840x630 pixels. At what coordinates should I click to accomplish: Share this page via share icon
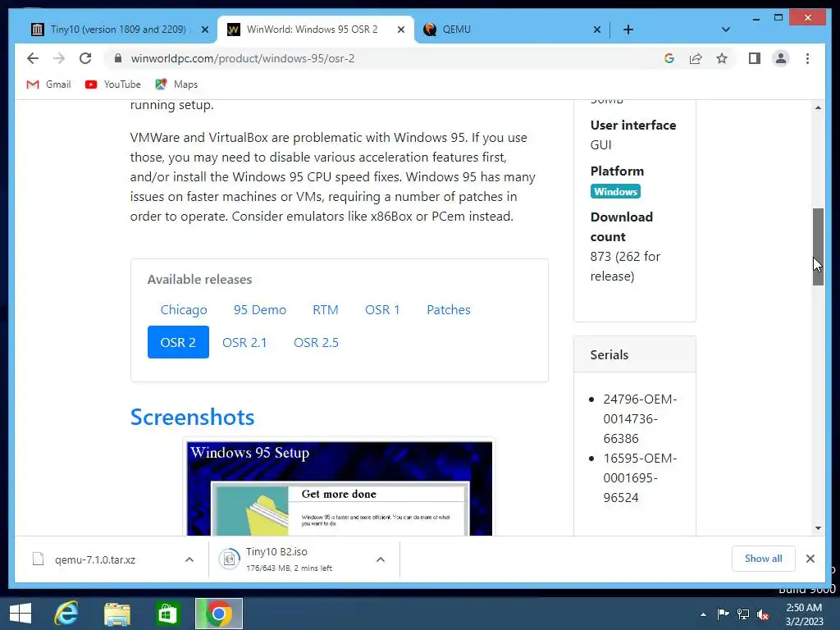[696, 58]
